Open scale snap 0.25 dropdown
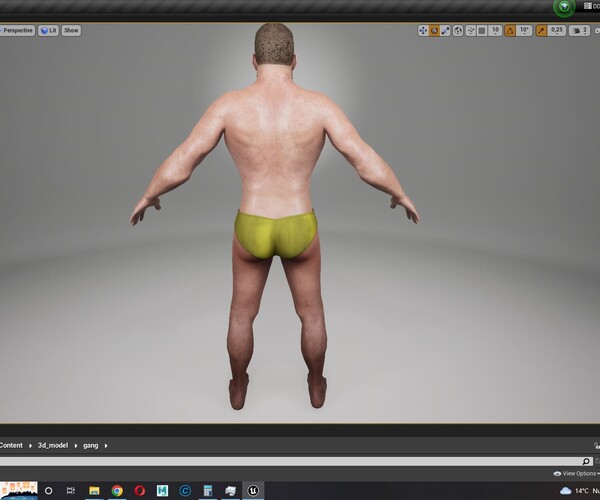 557,31
